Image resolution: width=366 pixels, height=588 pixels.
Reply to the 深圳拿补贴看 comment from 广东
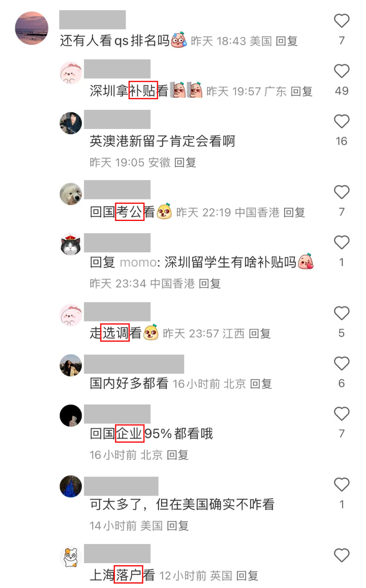(302, 91)
